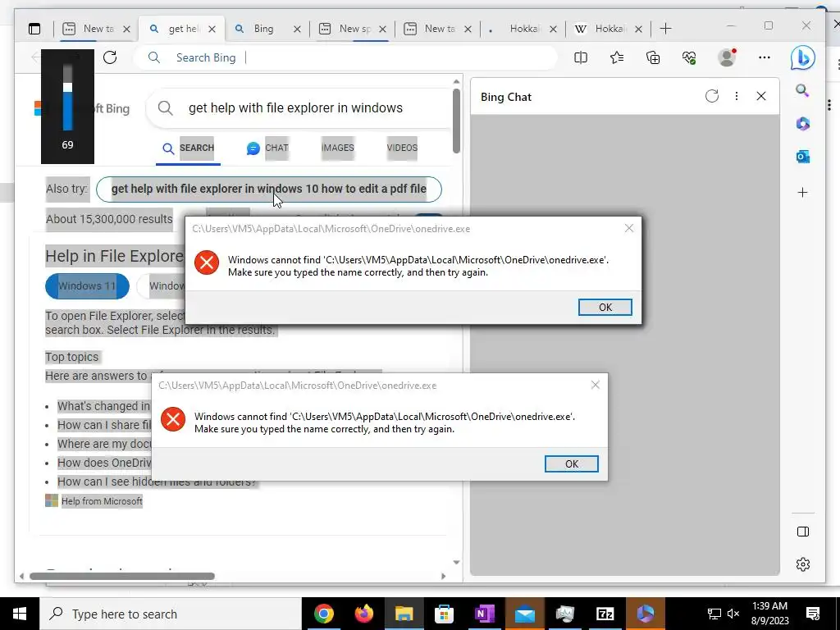Open 7-Zip from the taskbar
The image size is (840, 630).
click(x=605, y=614)
